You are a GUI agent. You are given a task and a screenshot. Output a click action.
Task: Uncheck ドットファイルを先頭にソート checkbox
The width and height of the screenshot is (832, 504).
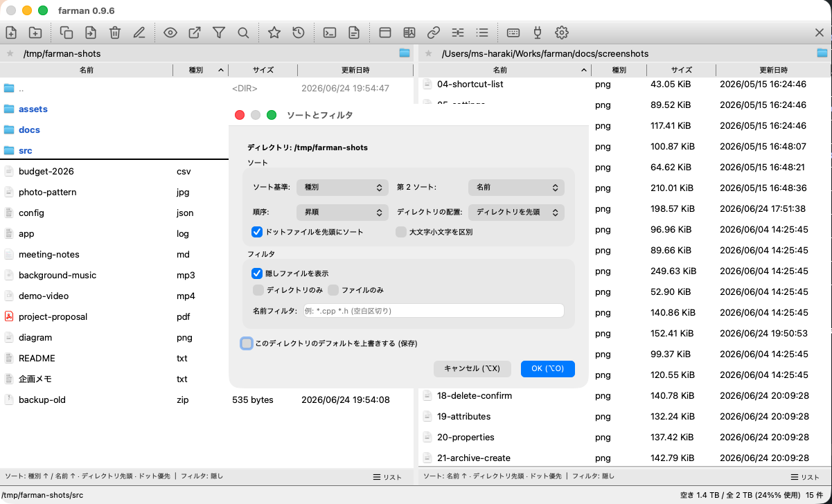(257, 232)
